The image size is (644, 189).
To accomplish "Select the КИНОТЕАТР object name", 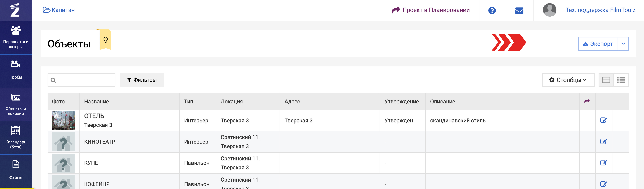I will [100, 142].
